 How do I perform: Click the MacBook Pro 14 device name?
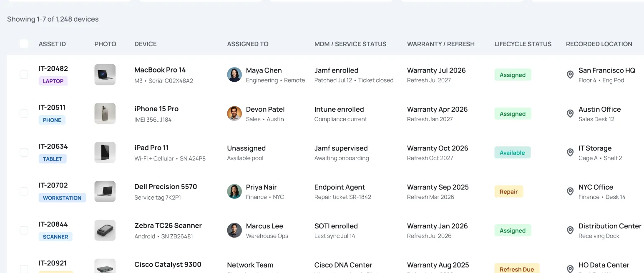(160, 70)
